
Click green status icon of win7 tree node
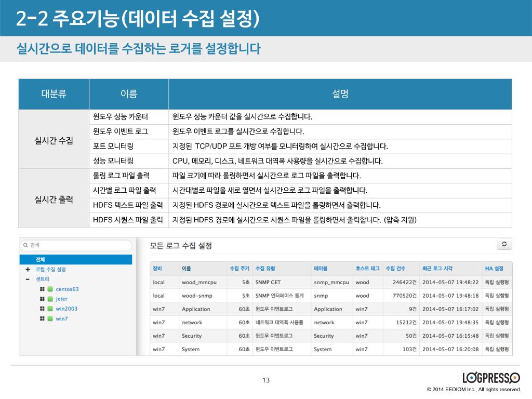pyautogui.click(x=50, y=318)
